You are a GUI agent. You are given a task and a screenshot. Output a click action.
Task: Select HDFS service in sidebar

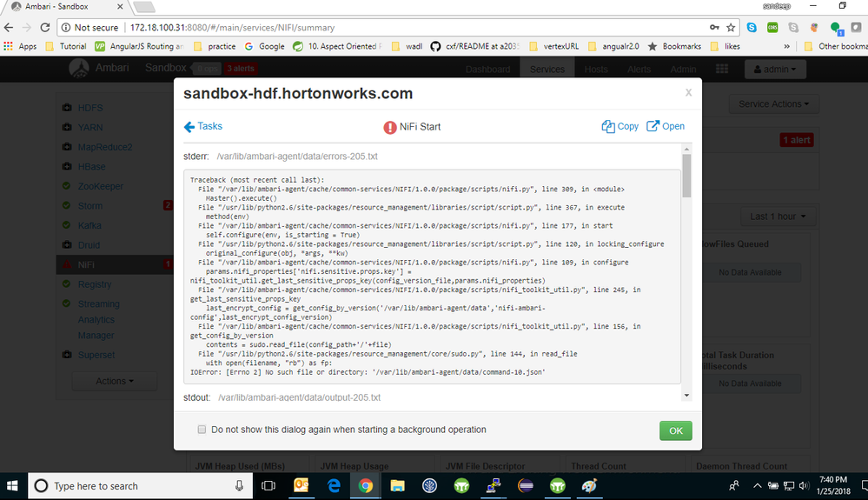pyautogui.click(x=90, y=108)
